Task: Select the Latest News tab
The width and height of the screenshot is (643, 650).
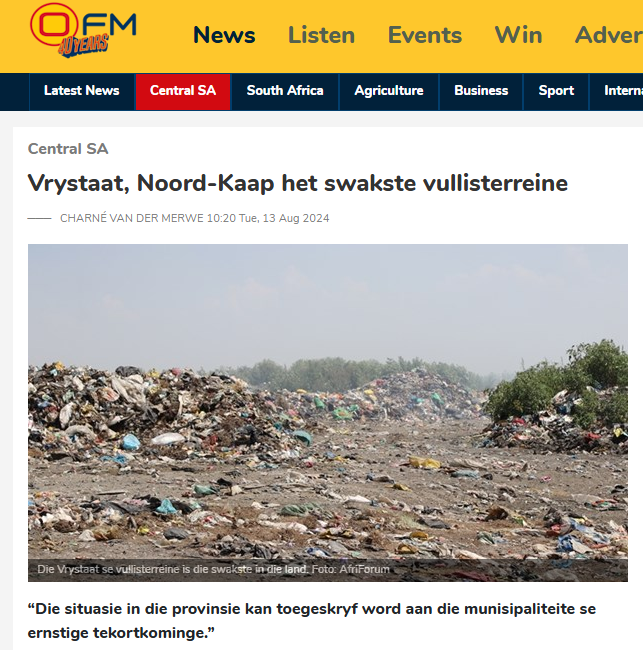Action: [82, 91]
